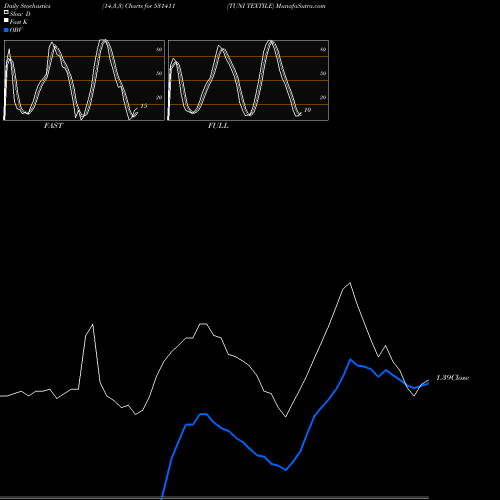Click the (14,3,3) Charts for 531411 text

coord(139,6)
